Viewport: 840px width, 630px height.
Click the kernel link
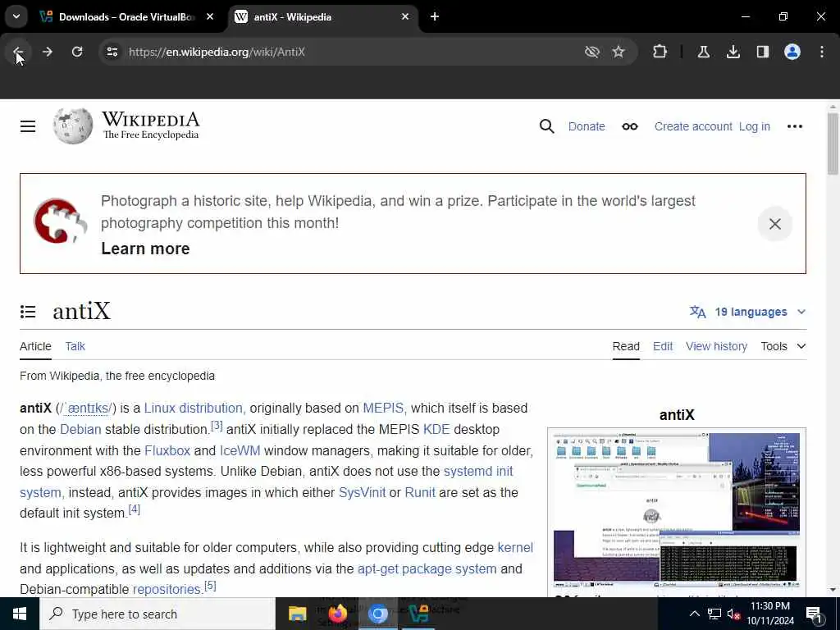pyautogui.click(x=515, y=548)
